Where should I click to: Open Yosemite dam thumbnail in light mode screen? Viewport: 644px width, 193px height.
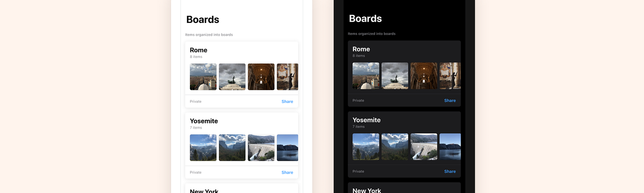pos(261,148)
